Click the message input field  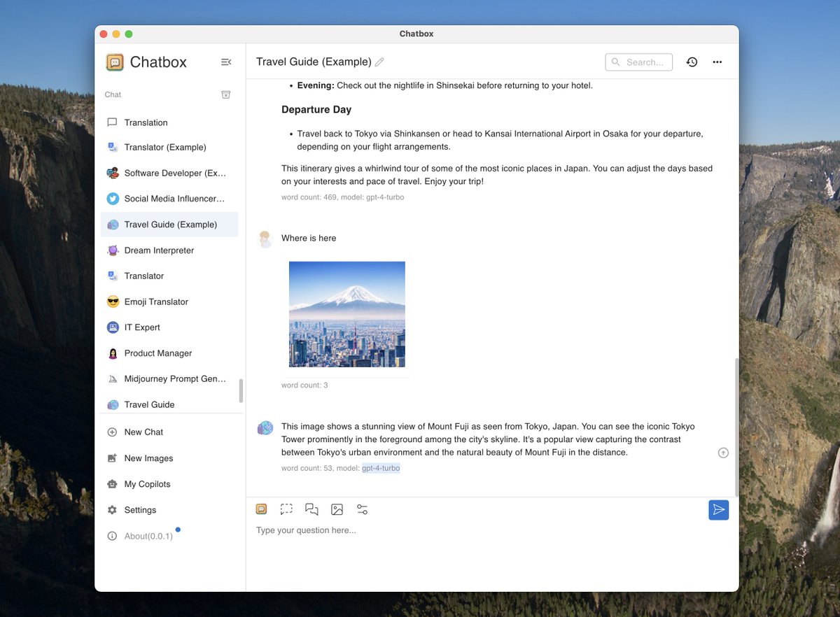(420, 530)
